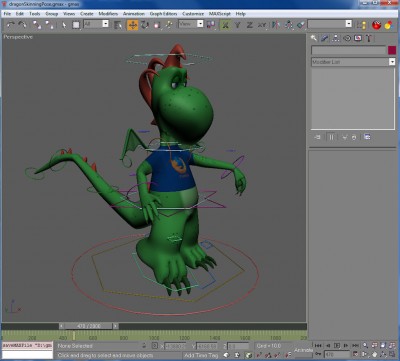This screenshot has width=400, height=361.
Task: Choose the Select Object arrow tool
Action: pyautogui.click(x=64, y=25)
